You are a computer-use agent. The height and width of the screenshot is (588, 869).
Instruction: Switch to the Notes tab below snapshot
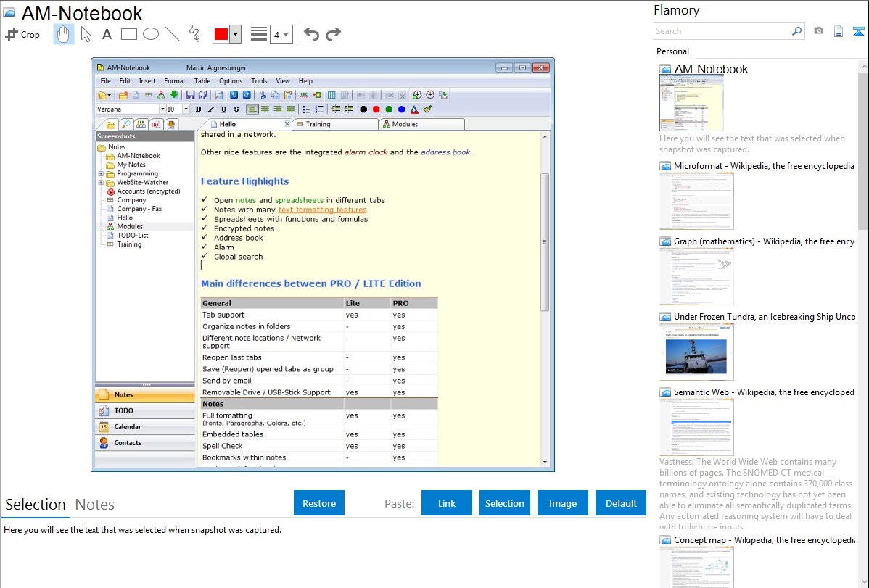[95, 505]
